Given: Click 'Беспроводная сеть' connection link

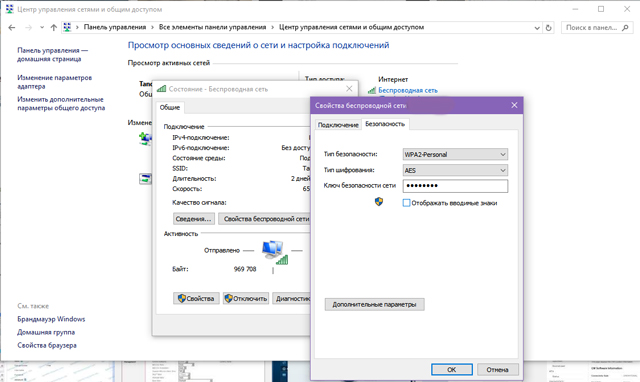Looking at the screenshot, I should [408, 90].
